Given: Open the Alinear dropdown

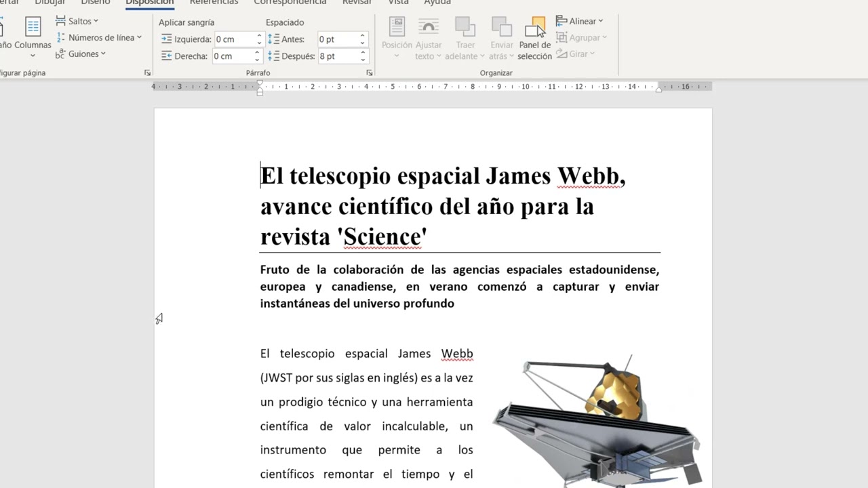Looking at the screenshot, I should pos(580,21).
